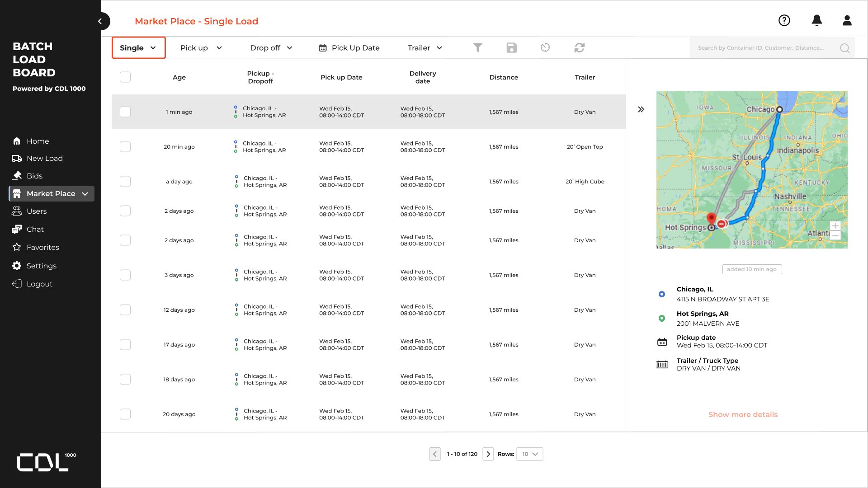Screen dimensions: 868x488
Task: Click the Settings gear icon in sidebar
Action: click(17, 266)
